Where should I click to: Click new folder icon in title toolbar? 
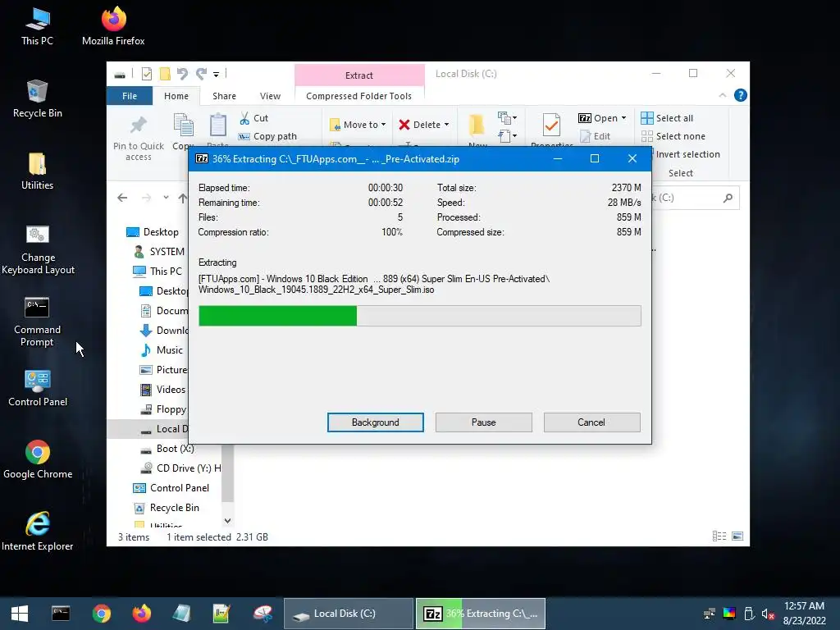point(165,73)
